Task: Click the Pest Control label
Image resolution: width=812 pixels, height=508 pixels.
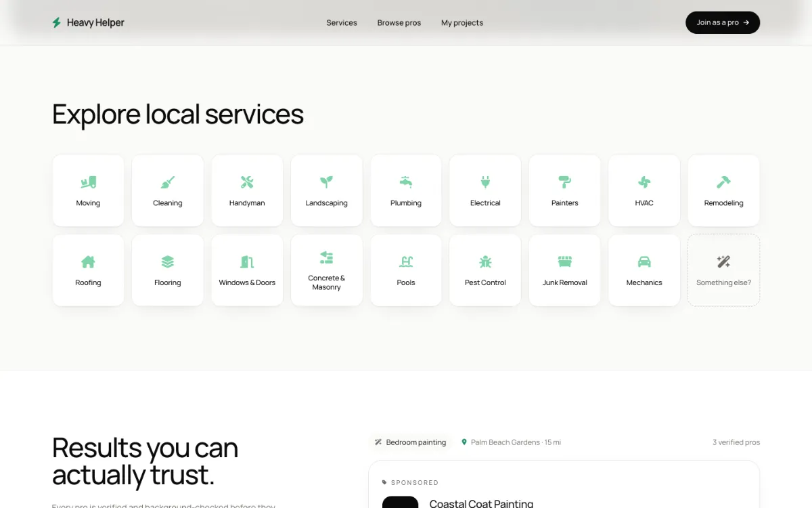Action: tap(485, 282)
